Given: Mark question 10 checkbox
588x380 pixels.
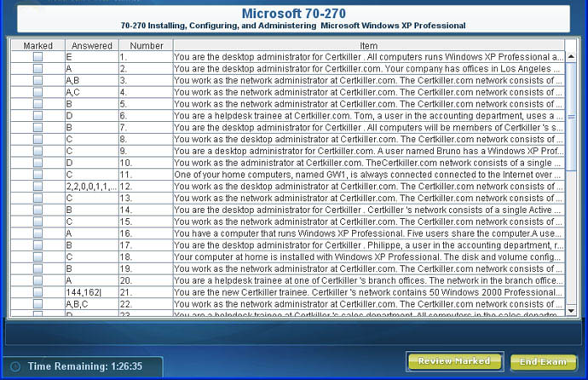Looking at the screenshot, I should [x=37, y=163].
